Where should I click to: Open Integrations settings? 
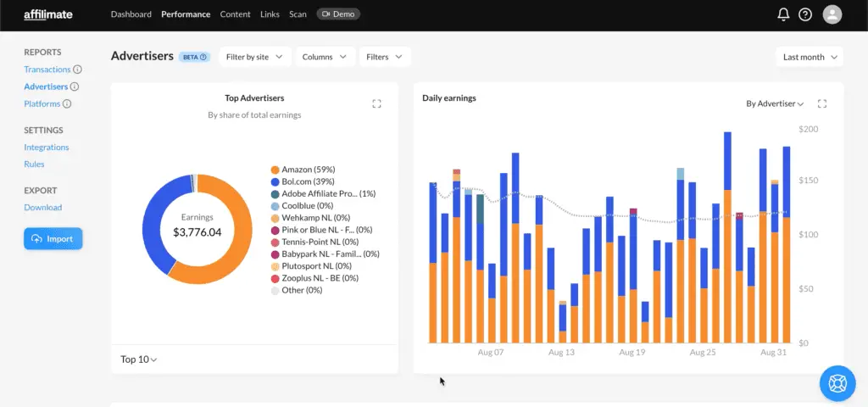[47, 148]
